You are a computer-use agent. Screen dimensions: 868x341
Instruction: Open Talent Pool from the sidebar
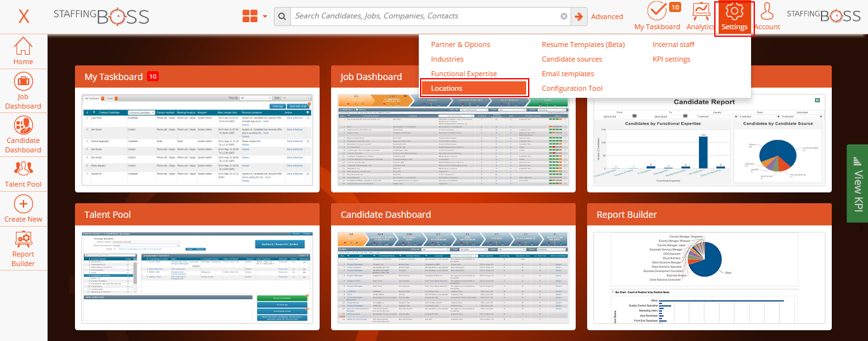click(23, 174)
